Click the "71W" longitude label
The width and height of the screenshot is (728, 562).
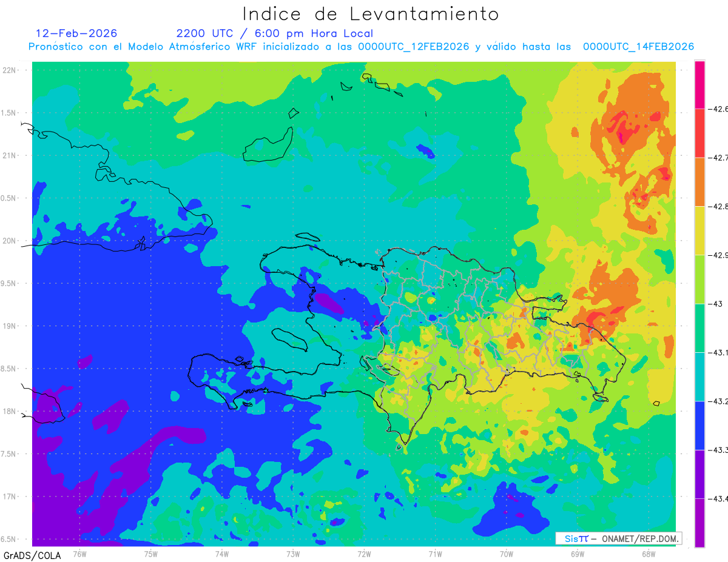[435, 554]
